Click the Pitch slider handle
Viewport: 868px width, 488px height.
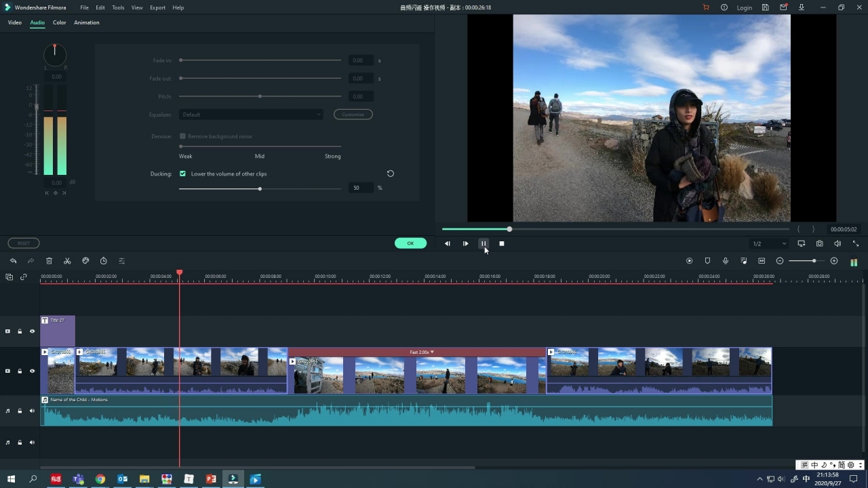(x=260, y=96)
